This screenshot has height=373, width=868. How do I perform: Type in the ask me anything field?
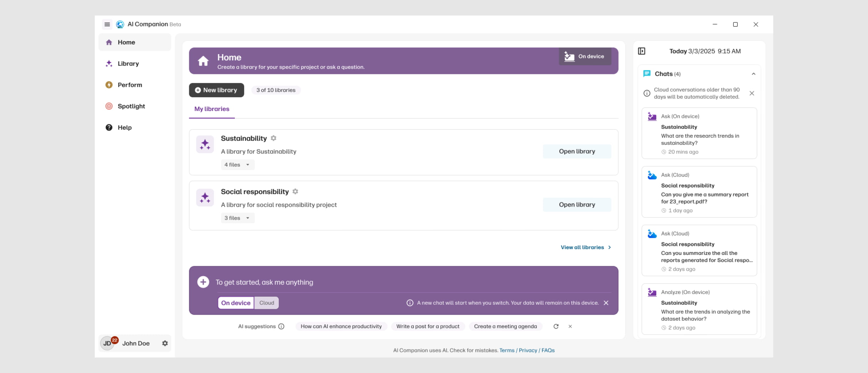356,282
